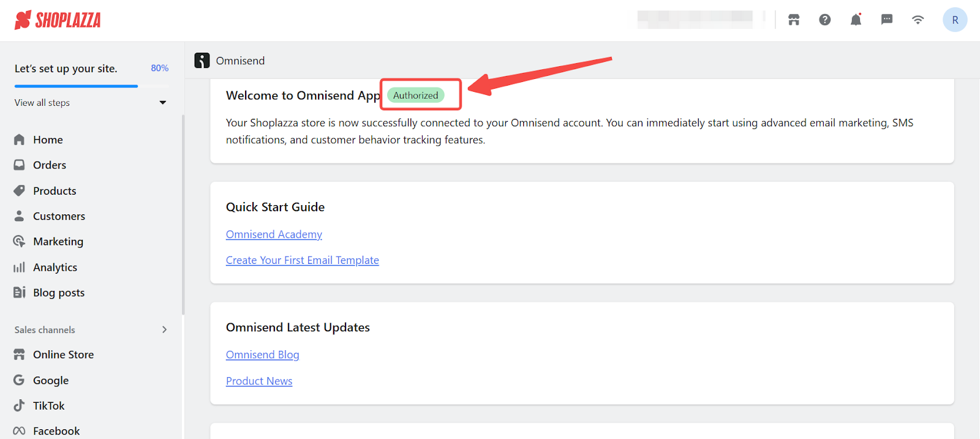Open the Product News link
980x439 pixels.
coord(259,381)
